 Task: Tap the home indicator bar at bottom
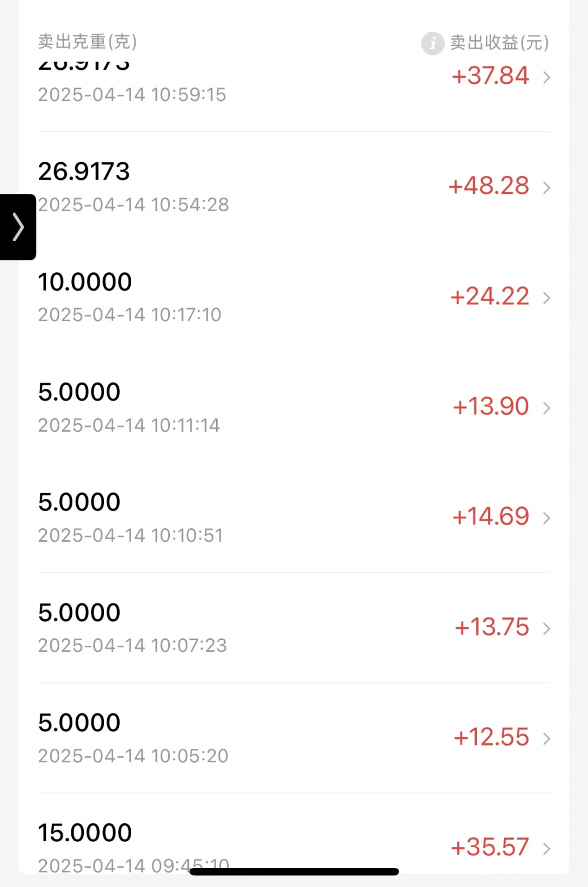294,871
